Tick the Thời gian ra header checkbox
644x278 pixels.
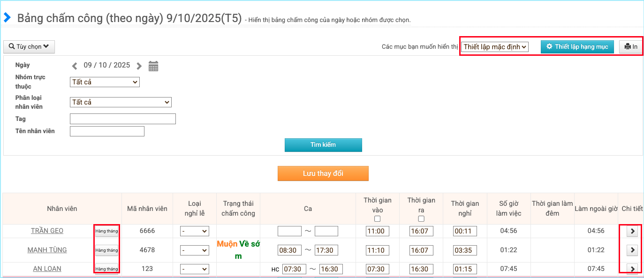tap(421, 219)
